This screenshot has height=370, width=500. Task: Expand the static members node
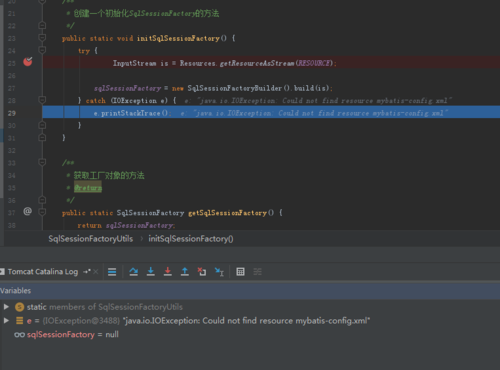pyautogui.click(x=6, y=307)
